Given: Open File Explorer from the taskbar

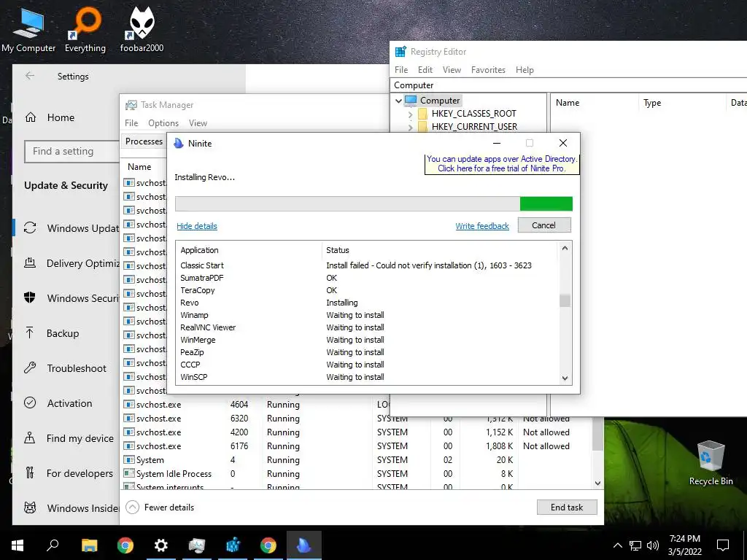Looking at the screenshot, I should (x=89, y=545).
